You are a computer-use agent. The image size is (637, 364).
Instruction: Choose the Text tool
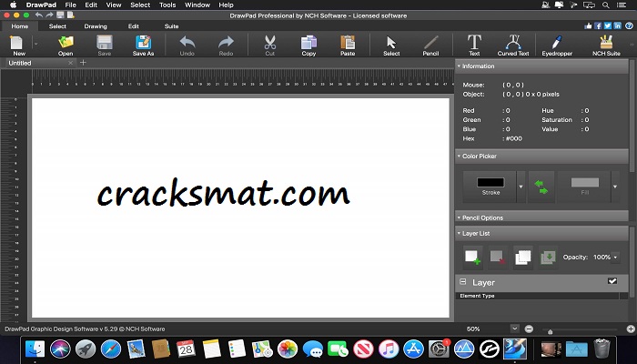coord(474,45)
